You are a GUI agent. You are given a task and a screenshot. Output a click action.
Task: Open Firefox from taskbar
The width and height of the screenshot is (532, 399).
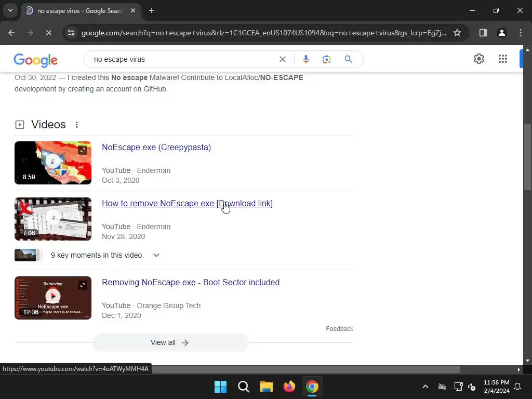tap(289, 387)
